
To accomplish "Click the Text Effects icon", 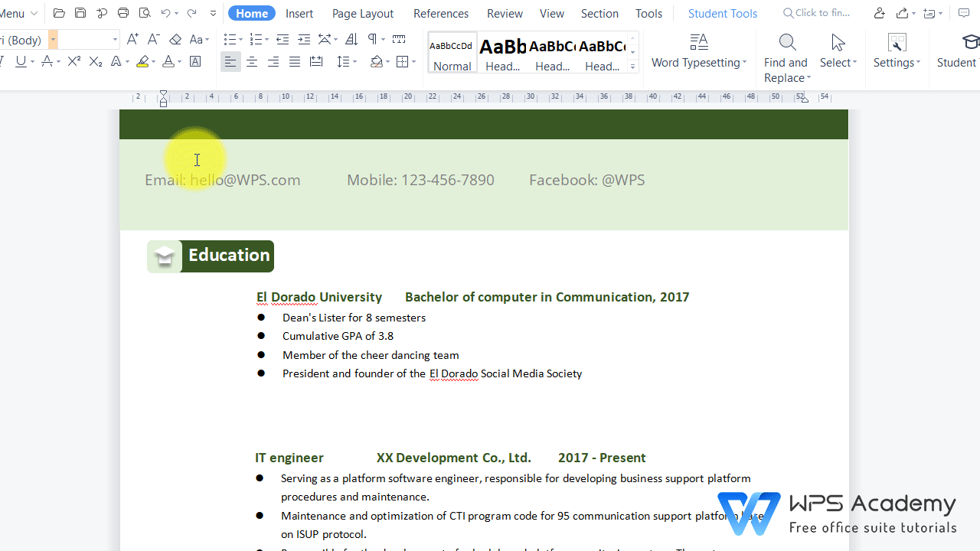I will (116, 61).
